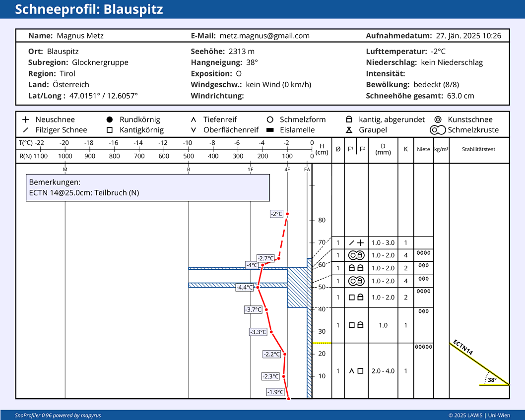Click the Bewölkung value bedeckt (8/8)
The image size is (525, 420).
tap(436, 85)
